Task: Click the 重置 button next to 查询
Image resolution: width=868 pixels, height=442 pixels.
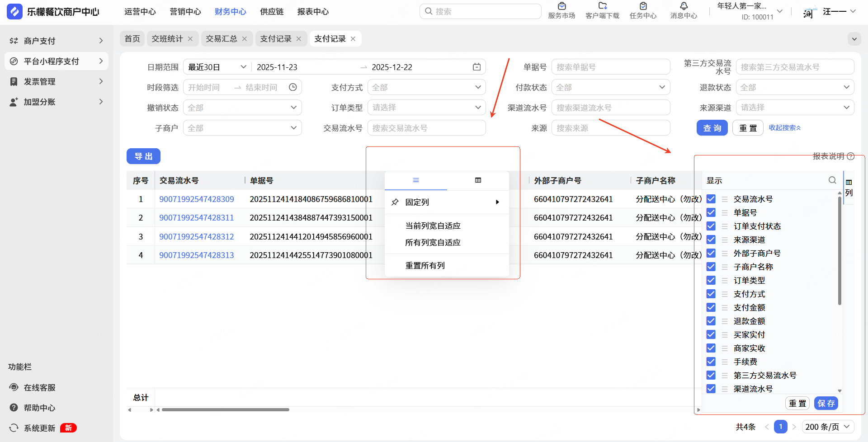Action: [748, 128]
